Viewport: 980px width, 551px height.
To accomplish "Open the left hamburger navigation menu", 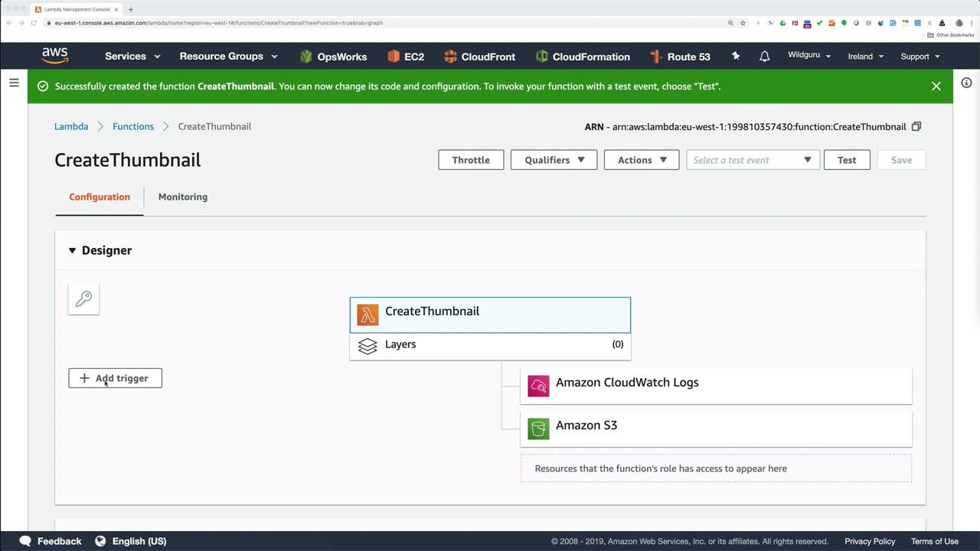I will pyautogui.click(x=14, y=83).
